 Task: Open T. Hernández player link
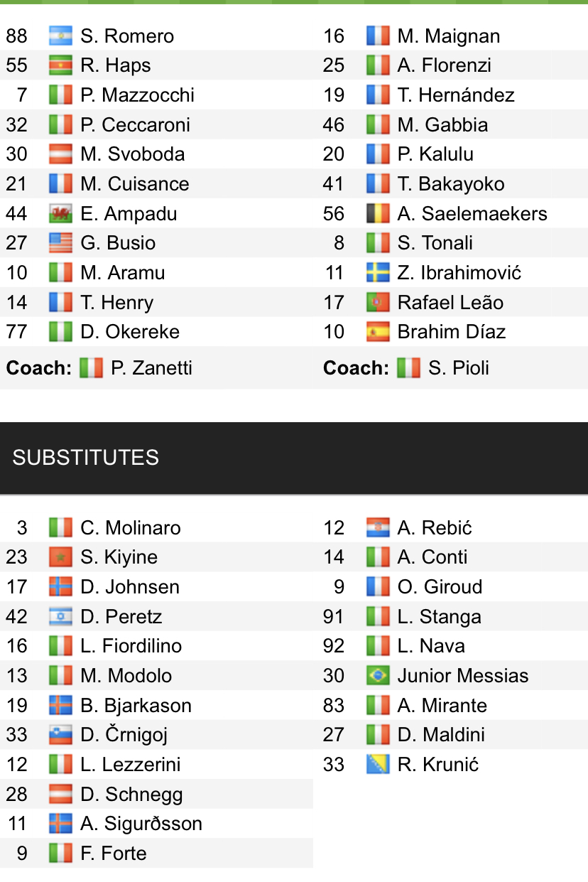455,95
